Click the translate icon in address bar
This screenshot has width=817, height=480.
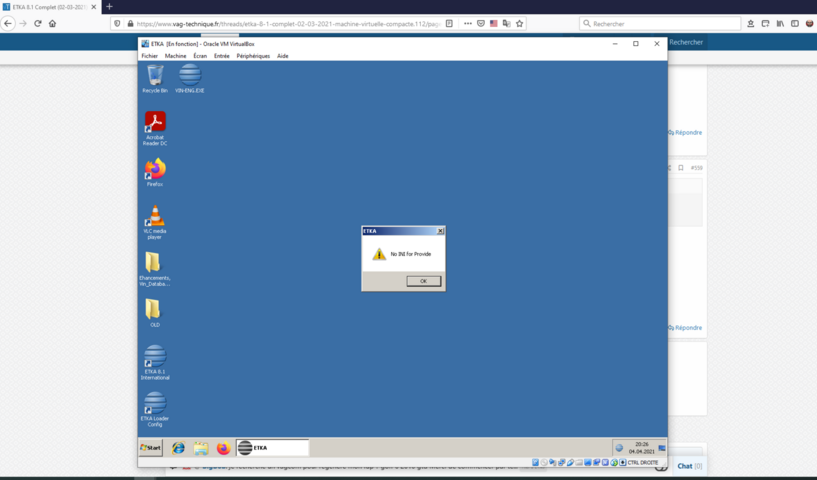click(x=506, y=23)
